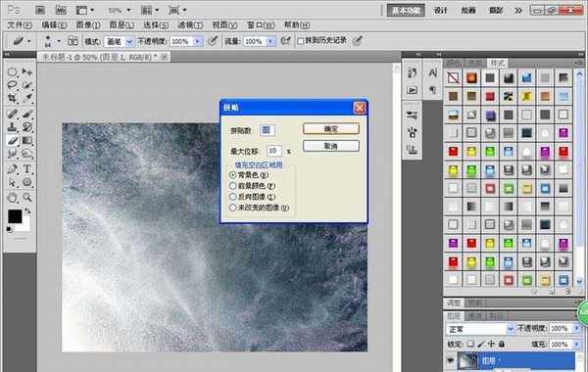Check 抹到历史记录 checkbox

point(301,41)
